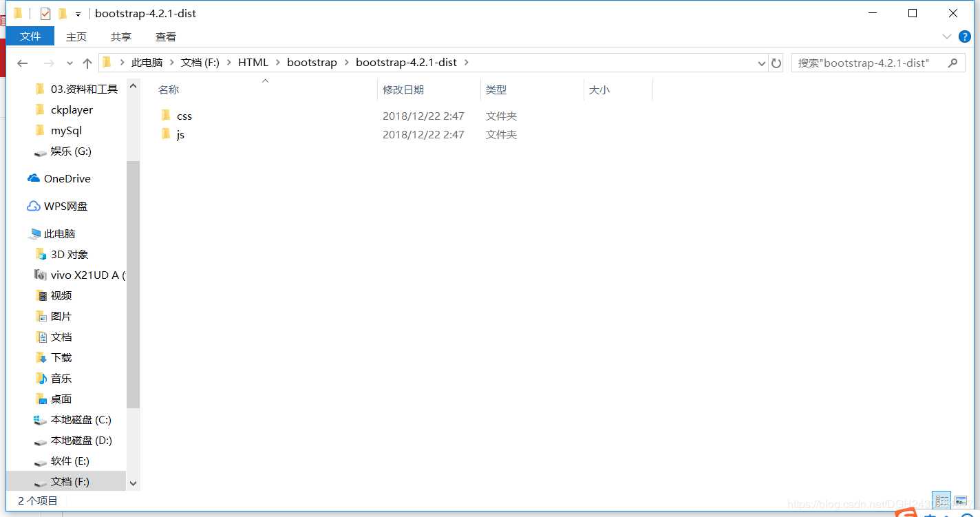Screen dimensions: 980x517
Task: Switch to the 查看 tab
Action: (166, 36)
